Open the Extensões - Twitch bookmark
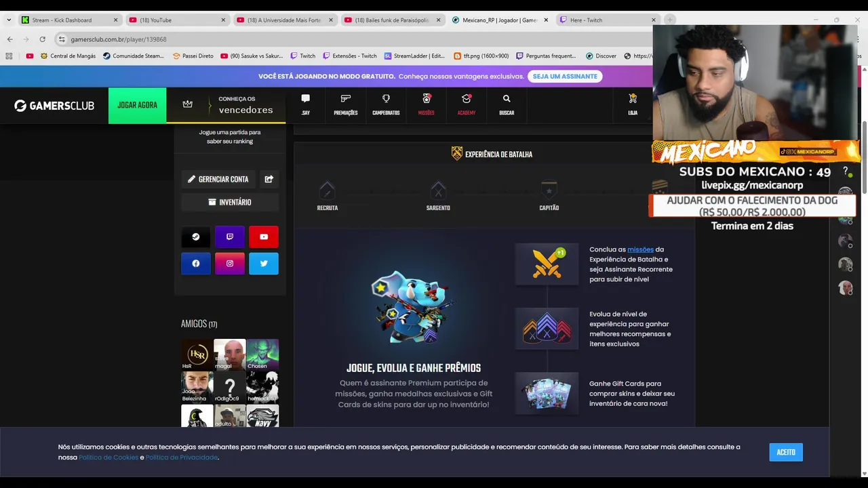The height and width of the screenshot is (488, 868). point(349,56)
